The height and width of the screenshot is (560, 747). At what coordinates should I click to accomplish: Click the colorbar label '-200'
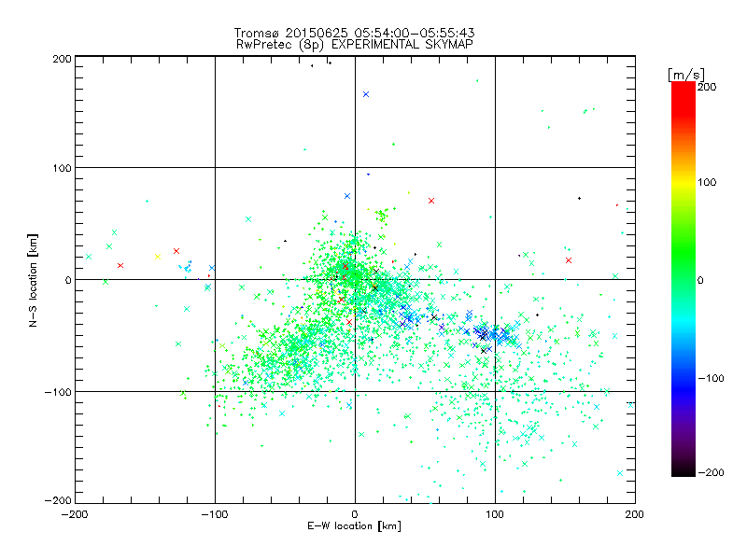[x=711, y=472]
